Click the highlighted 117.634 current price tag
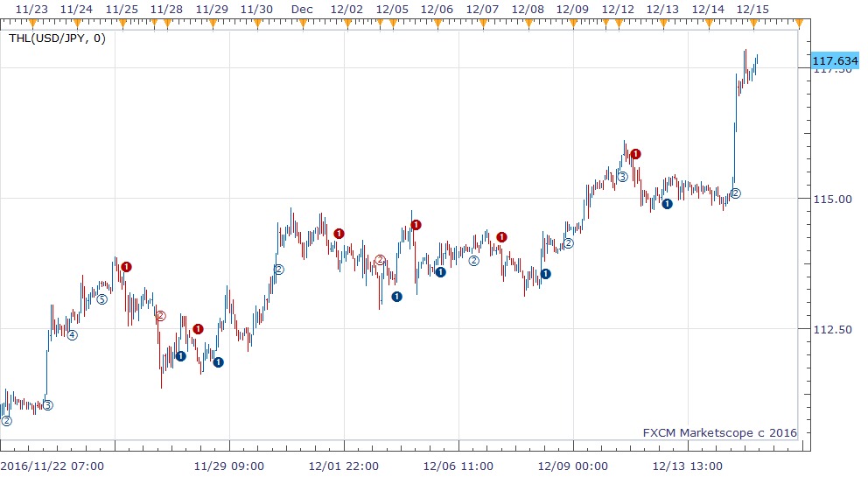 [x=835, y=60]
